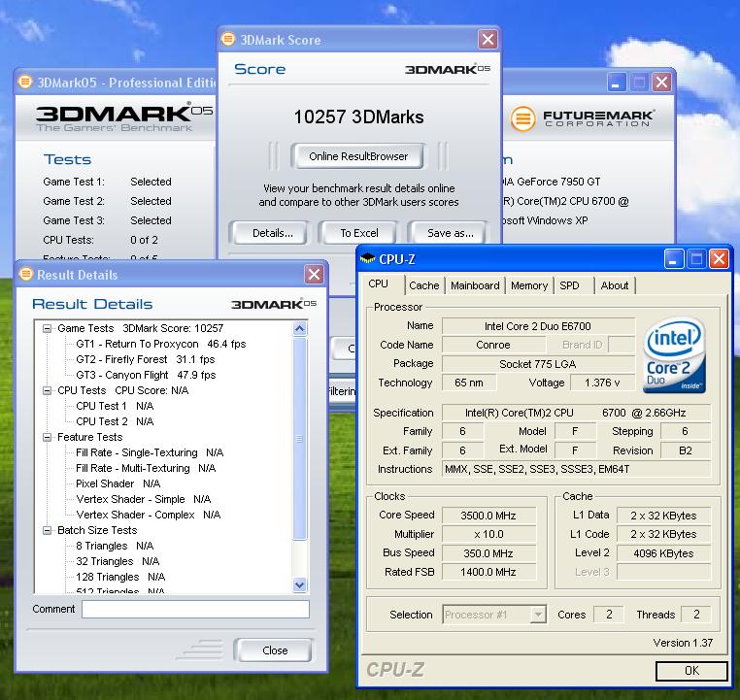Click the Futuremark Corporation logo
The image size is (740, 700).
pyautogui.click(x=582, y=117)
